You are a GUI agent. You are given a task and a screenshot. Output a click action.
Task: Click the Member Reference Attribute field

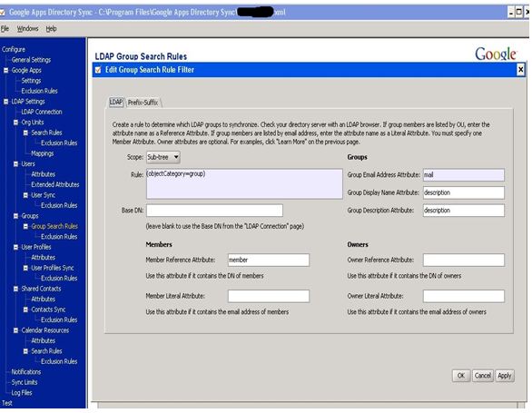269,260
